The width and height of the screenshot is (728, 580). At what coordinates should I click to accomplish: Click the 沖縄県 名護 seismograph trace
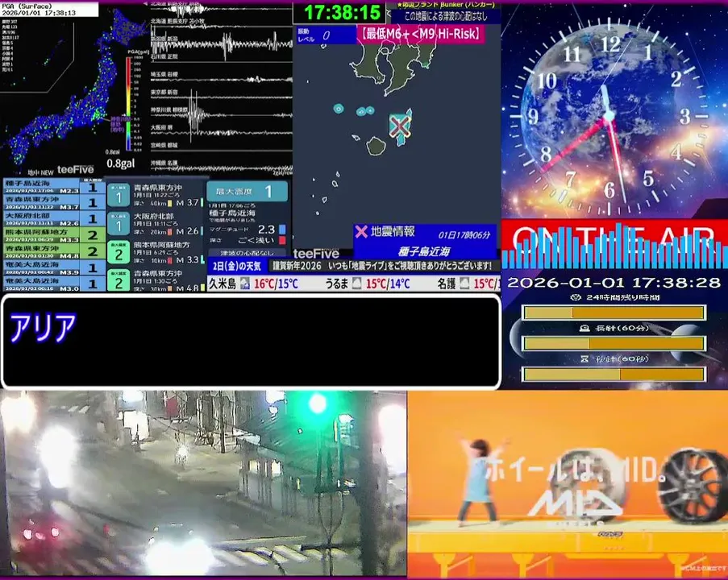(221, 168)
